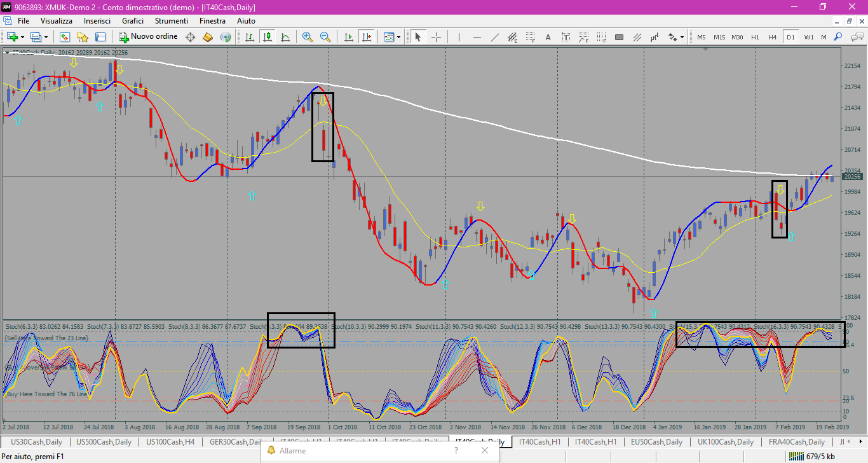This screenshot has width=868, height=463.
Task: Insert a text label tool
Action: [566, 37]
